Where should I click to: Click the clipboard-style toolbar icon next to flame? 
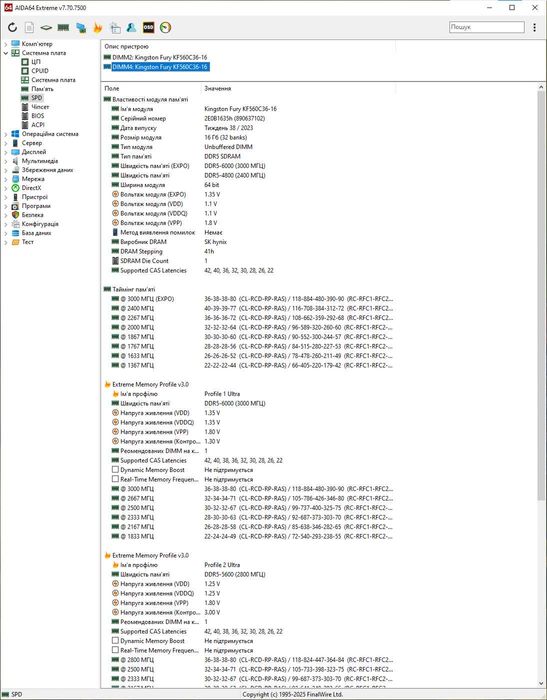pyautogui.click(x=115, y=27)
